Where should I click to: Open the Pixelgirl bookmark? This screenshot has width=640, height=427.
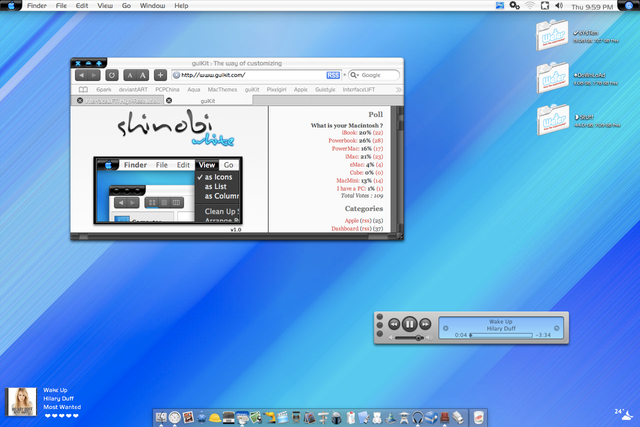coord(276,89)
